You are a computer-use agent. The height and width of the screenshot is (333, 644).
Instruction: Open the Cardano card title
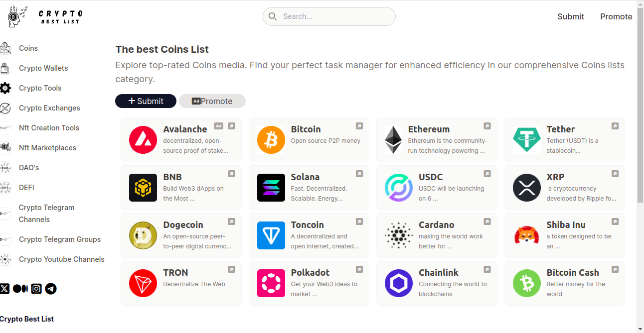(437, 225)
